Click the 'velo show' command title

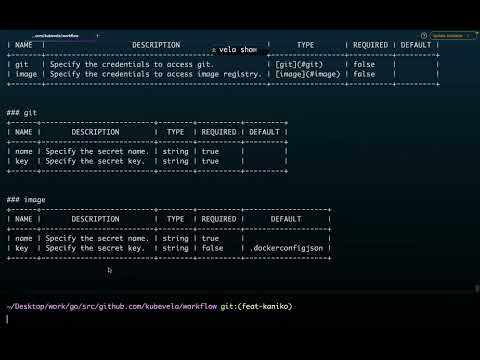tap(238, 50)
